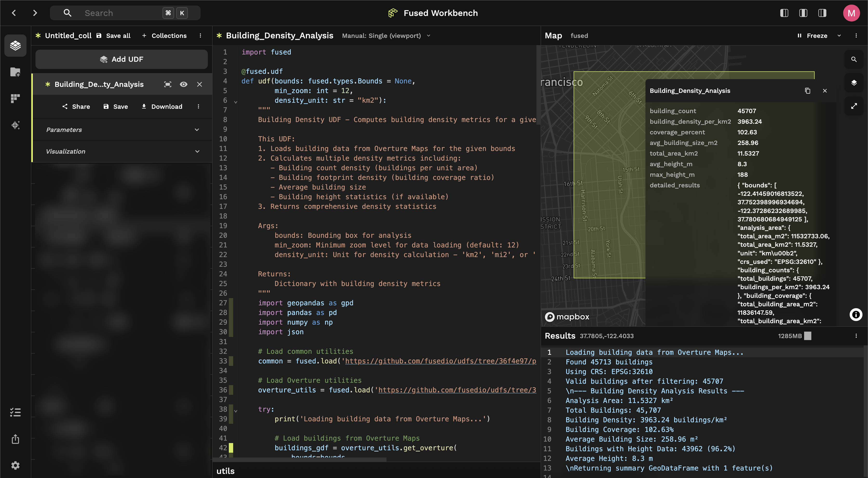Close the Building_Density_Analysis popup
This screenshot has height=478, width=868.
825,91
